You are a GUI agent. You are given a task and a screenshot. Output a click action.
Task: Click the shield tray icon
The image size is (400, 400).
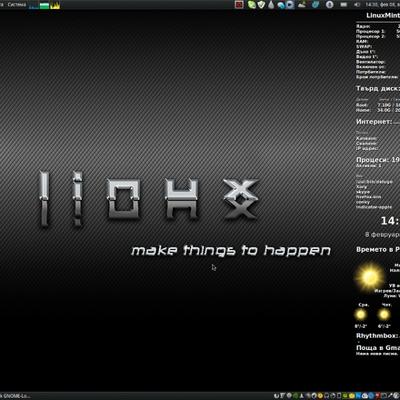(261, 5)
